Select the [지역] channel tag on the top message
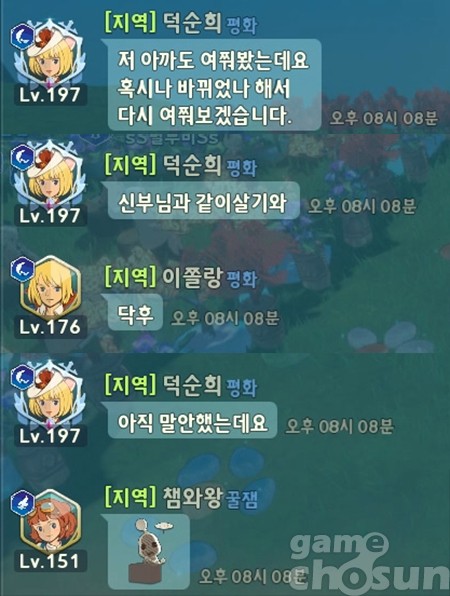 (x=130, y=23)
